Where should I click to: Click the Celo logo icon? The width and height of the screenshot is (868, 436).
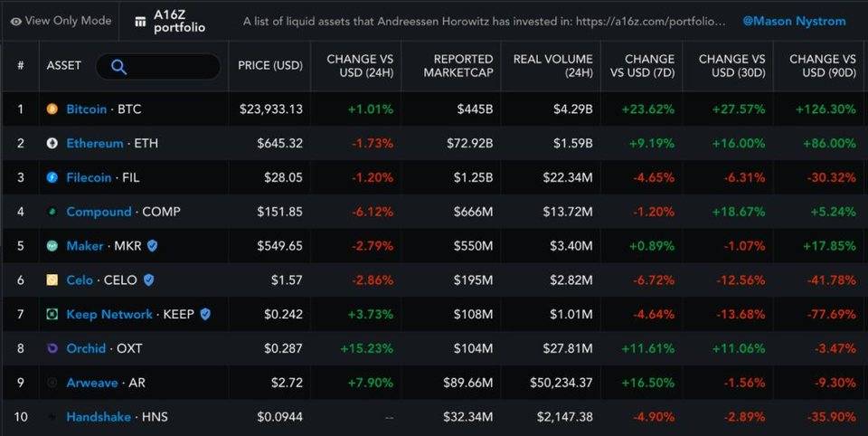(52, 280)
